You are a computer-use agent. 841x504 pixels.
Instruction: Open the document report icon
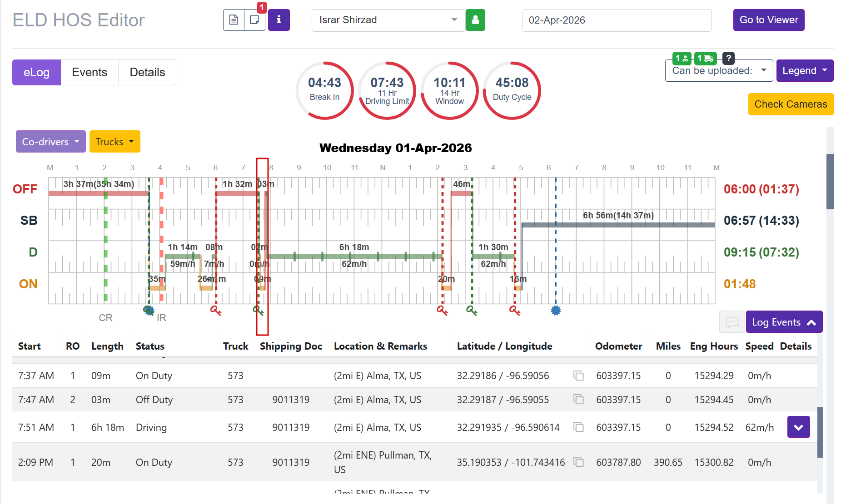pos(234,20)
